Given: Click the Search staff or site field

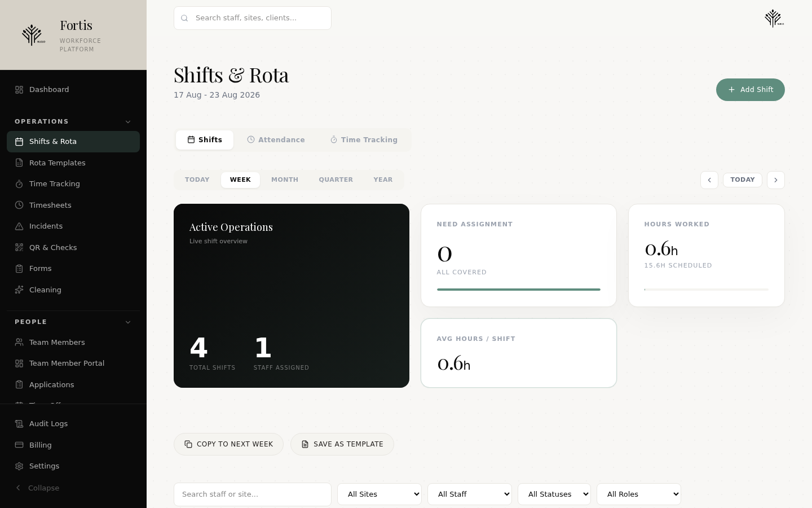Looking at the screenshot, I should tap(253, 494).
